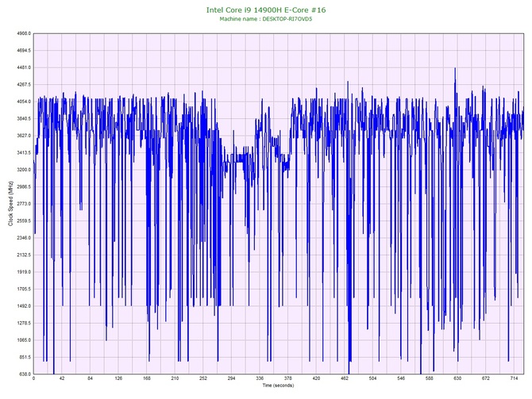The image size is (532, 399).
Task: Click the 4054.0 y-axis value
Action: pyautogui.click(x=24, y=102)
